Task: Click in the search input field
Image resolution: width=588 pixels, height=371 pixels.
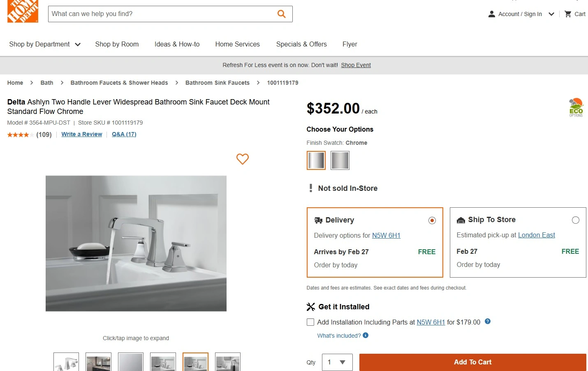Action: pos(162,14)
